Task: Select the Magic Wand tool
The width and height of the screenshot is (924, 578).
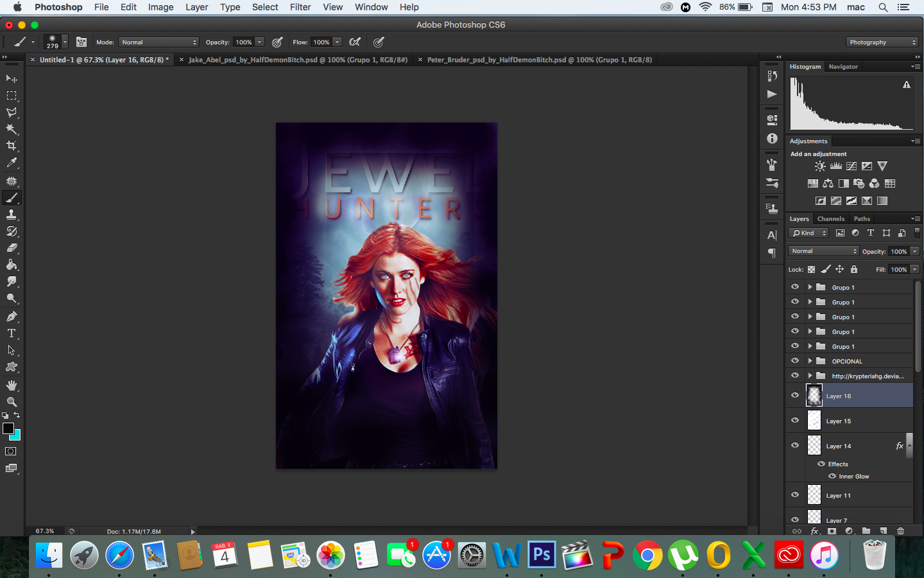Action: (x=12, y=129)
